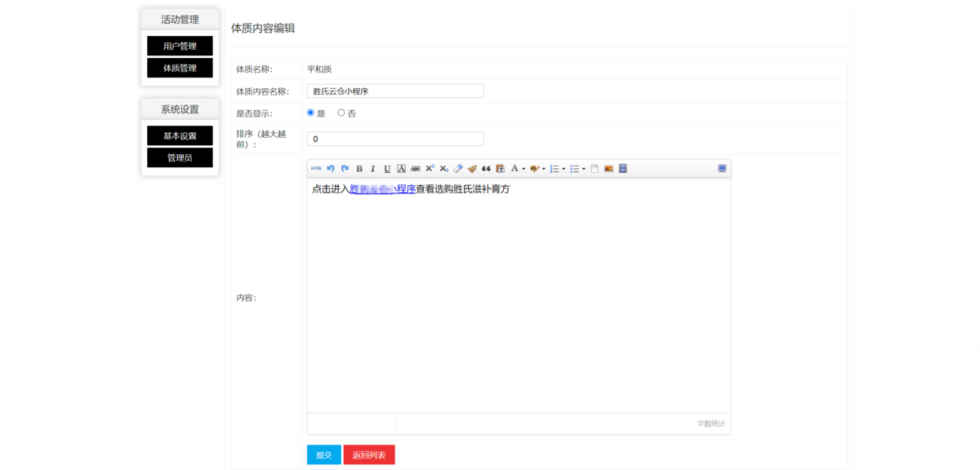Open unordered list style dropdown arrow
This screenshot has width=980, height=470.
pos(584,169)
